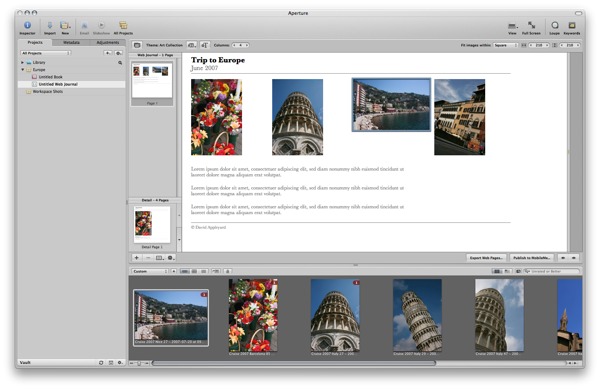Screen dimensions: 600x389
Task: Open the Vault action gear menu
Action: (x=120, y=362)
